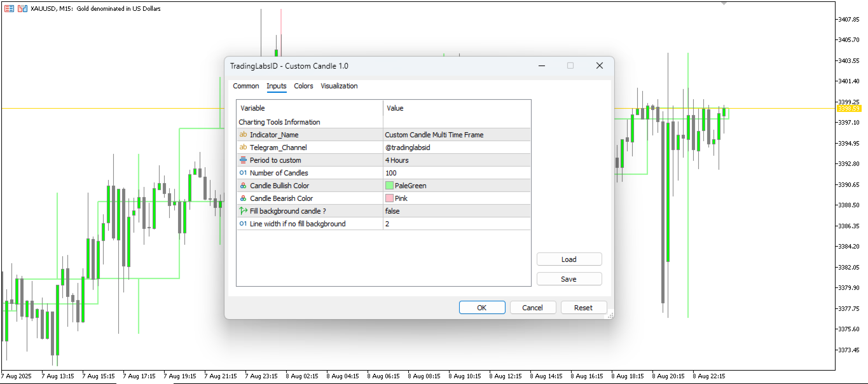868x384 pixels.
Task: Edit the Number of Candles value 100
Action: 457,173
